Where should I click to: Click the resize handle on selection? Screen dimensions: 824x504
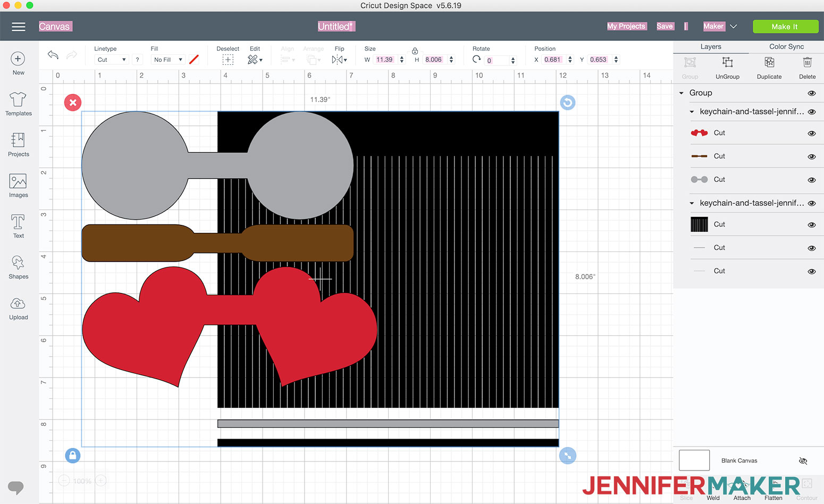pyautogui.click(x=568, y=456)
